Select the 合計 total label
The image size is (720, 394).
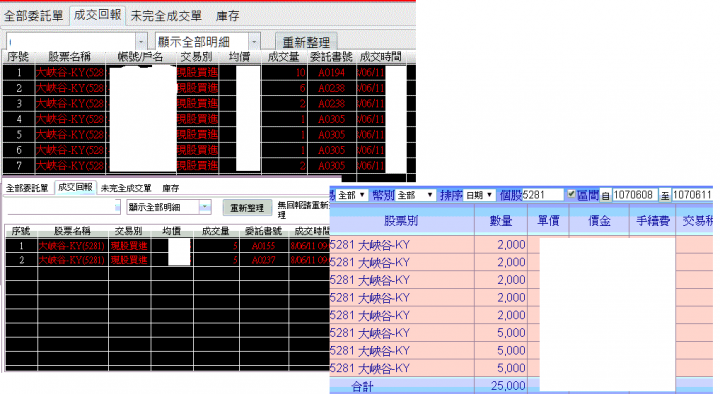(x=363, y=386)
